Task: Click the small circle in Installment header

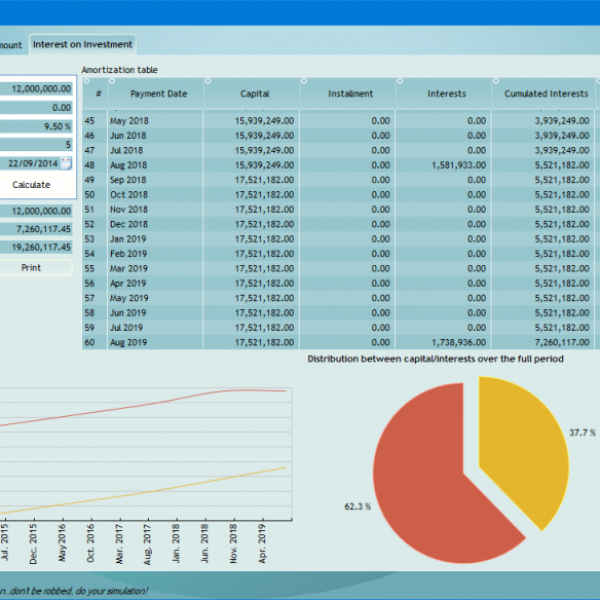Action: point(303,81)
